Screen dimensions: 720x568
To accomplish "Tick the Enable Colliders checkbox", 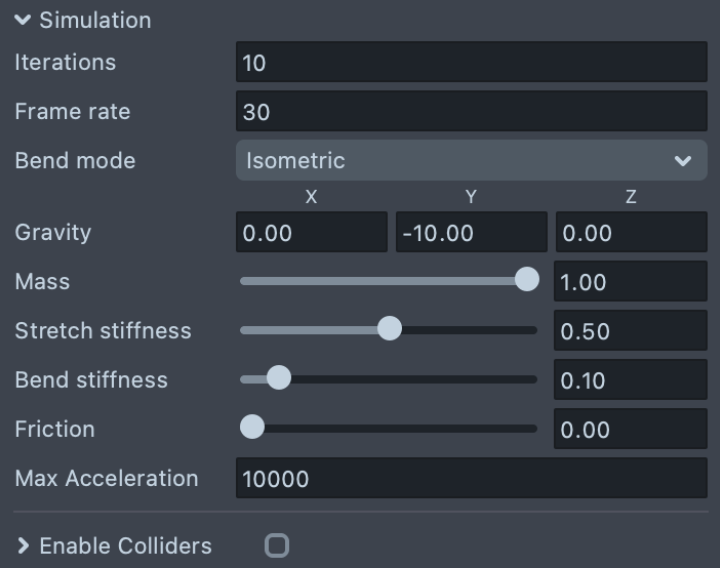I will click(x=276, y=545).
